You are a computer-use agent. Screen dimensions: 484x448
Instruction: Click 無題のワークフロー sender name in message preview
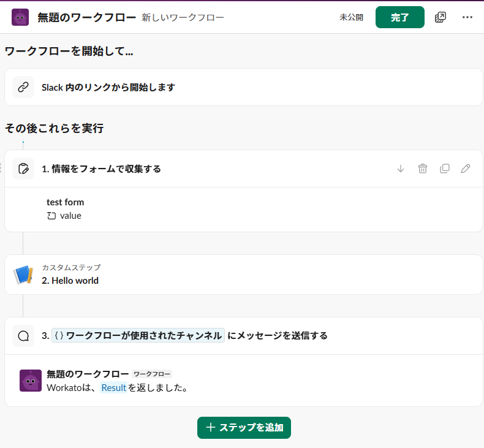click(88, 374)
